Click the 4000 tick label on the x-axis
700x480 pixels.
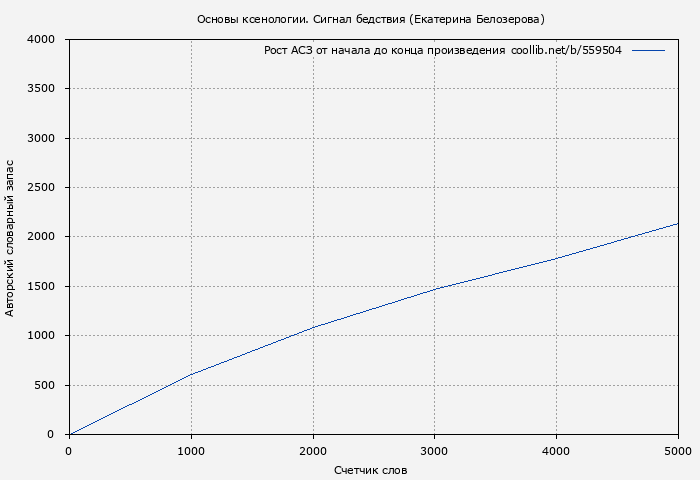tap(556, 451)
